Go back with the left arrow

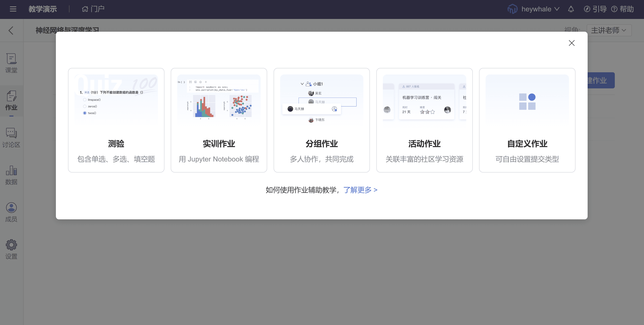tap(11, 31)
